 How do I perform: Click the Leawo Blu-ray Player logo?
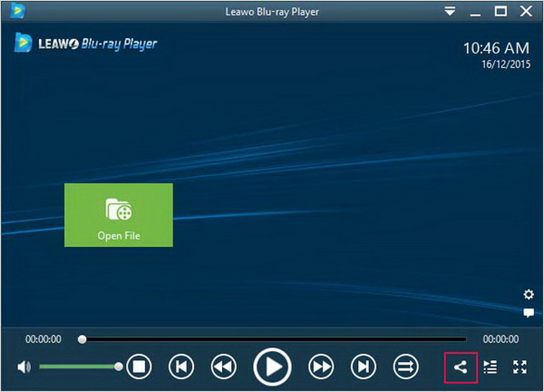click(86, 43)
